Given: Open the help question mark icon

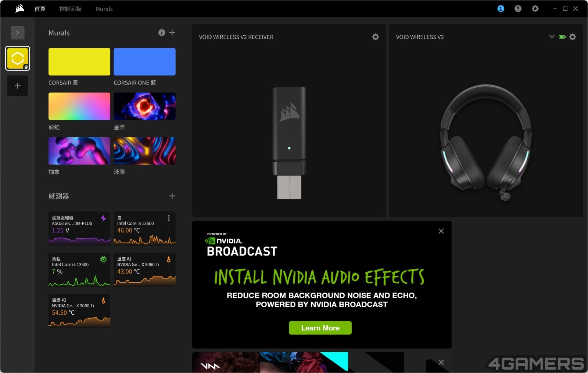Looking at the screenshot, I should pyautogui.click(x=518, y=8).
